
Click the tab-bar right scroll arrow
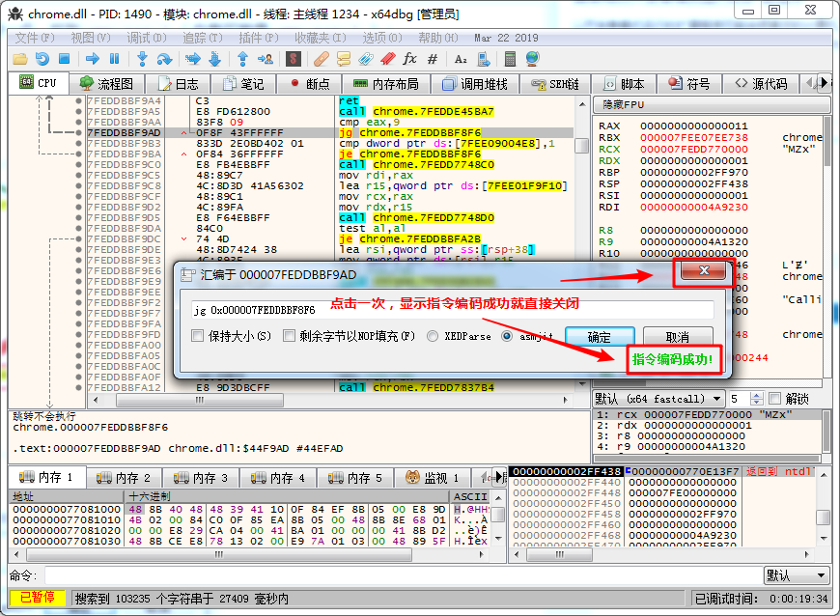824,82
